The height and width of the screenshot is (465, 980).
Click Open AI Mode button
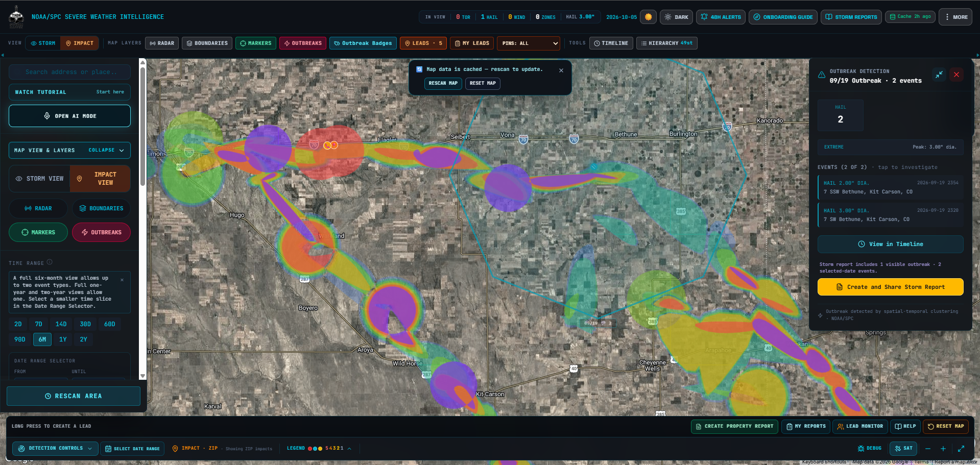tap(69, 116)
